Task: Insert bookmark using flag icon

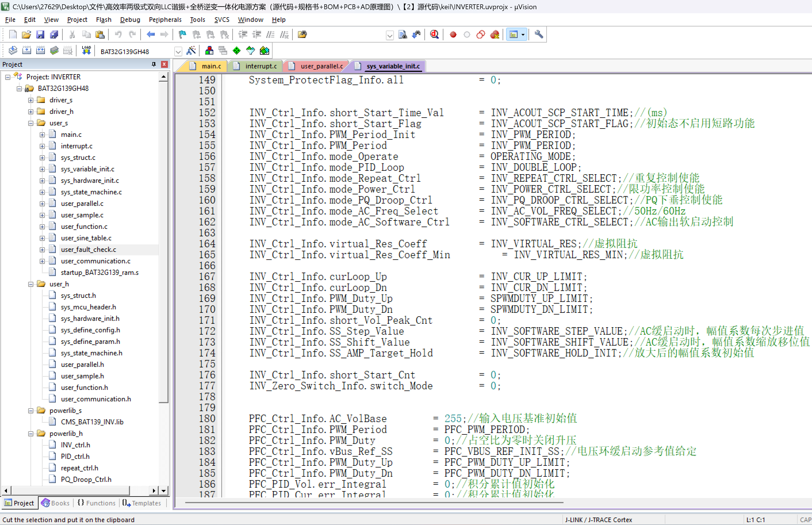Action: [x=182, y=35]
